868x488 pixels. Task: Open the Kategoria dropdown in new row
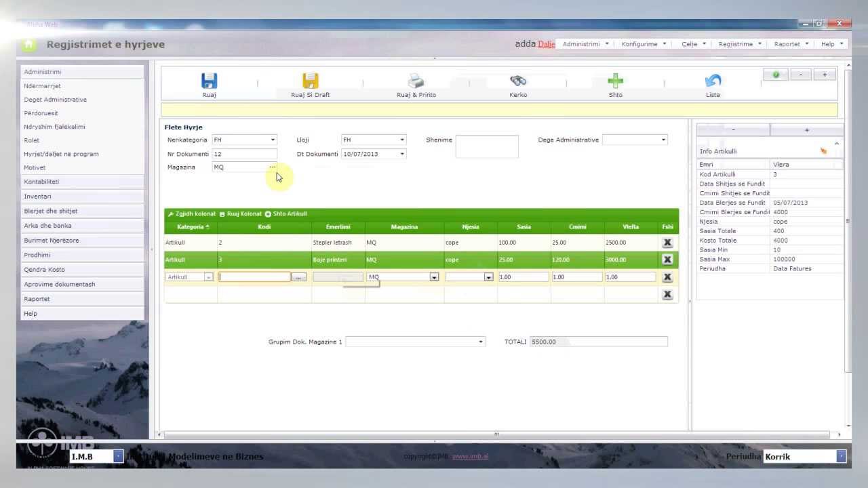click(208, 277)
